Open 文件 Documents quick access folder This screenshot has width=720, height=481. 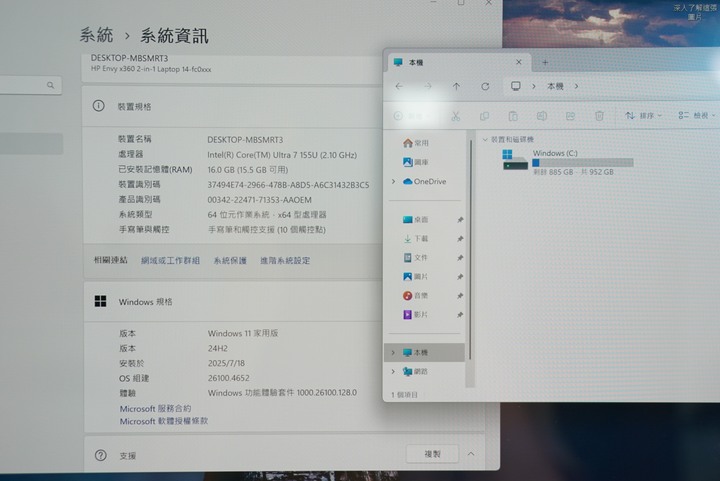[415, 257]
